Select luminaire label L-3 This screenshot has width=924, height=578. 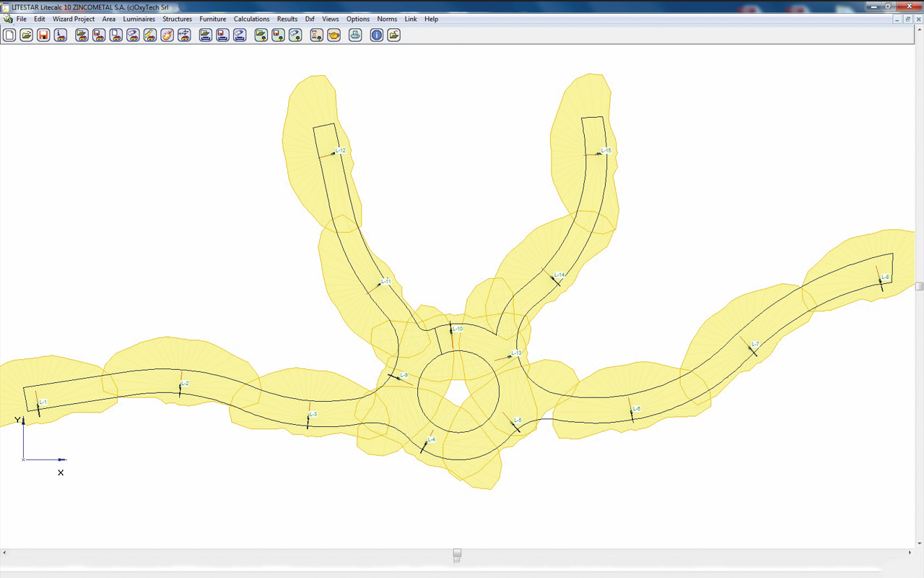click(313, 415)
